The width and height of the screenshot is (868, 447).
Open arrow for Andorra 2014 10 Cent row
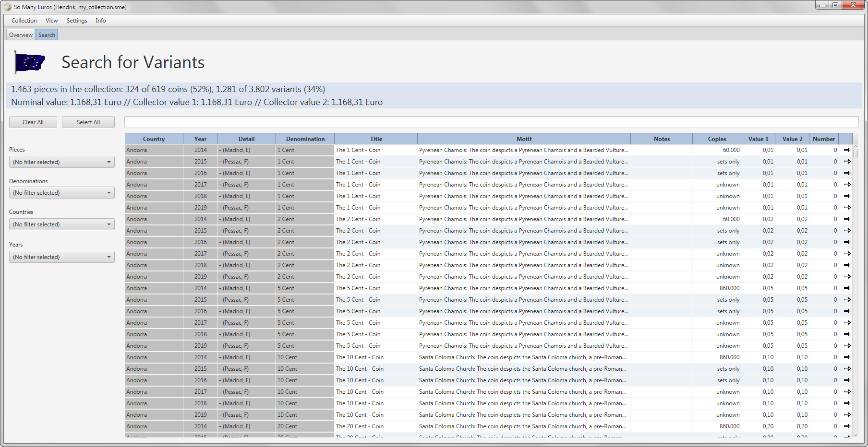(847, 357)
